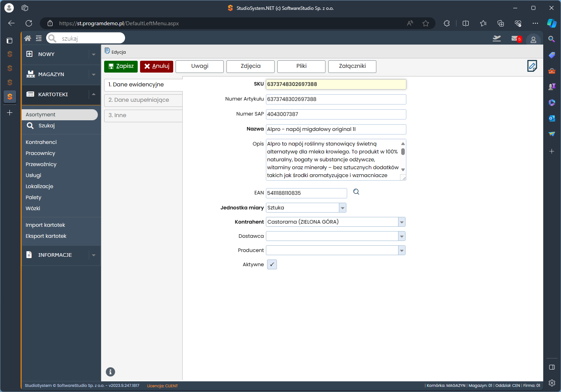Image resolution: width=561 pixels, height=392 pixels.
Task: Click the Numer SAP field
Action: (x=336, y=114)
